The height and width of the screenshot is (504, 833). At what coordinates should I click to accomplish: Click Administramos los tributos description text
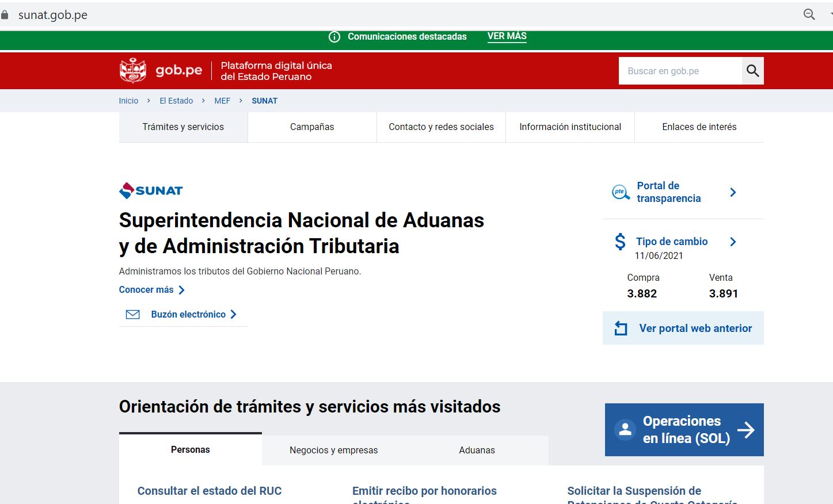(x=240, y=271)
